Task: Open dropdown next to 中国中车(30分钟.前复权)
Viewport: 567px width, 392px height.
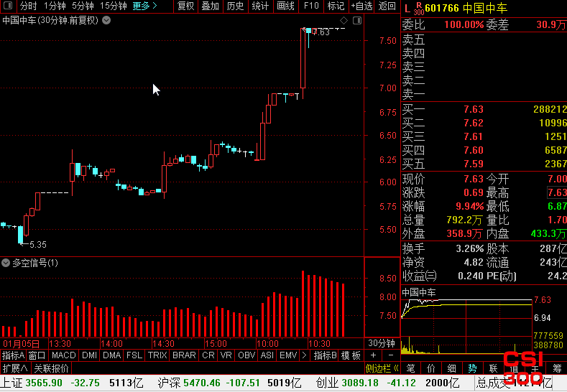Action: tap(106, 20)
